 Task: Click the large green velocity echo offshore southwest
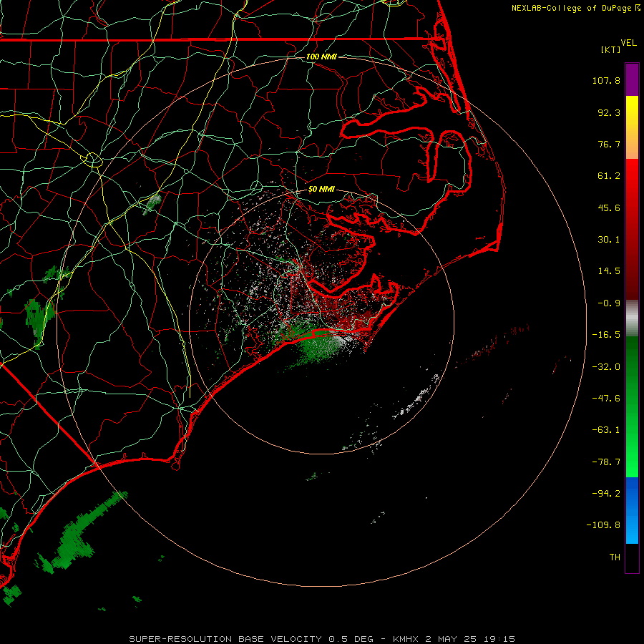pos(82,532)
